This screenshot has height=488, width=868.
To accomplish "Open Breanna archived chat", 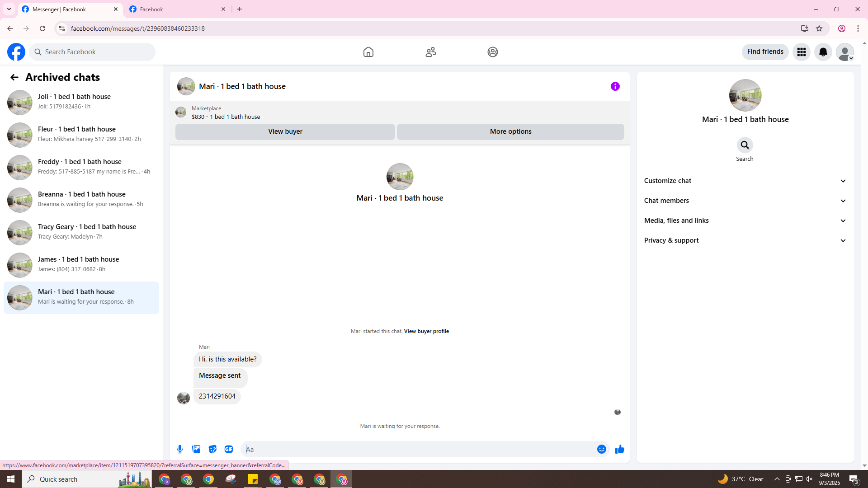I will [x=81, y=200].
